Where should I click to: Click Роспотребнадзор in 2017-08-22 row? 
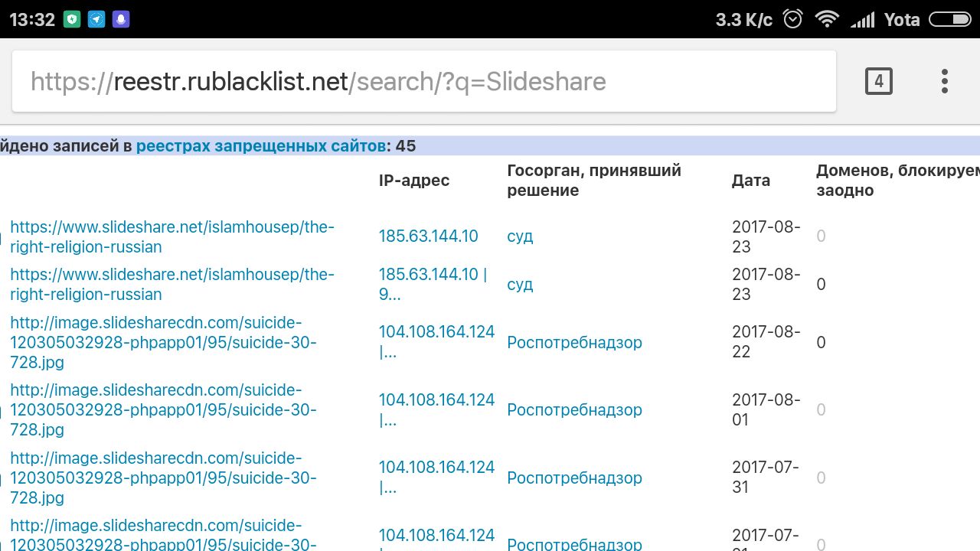tap(574, 342)
